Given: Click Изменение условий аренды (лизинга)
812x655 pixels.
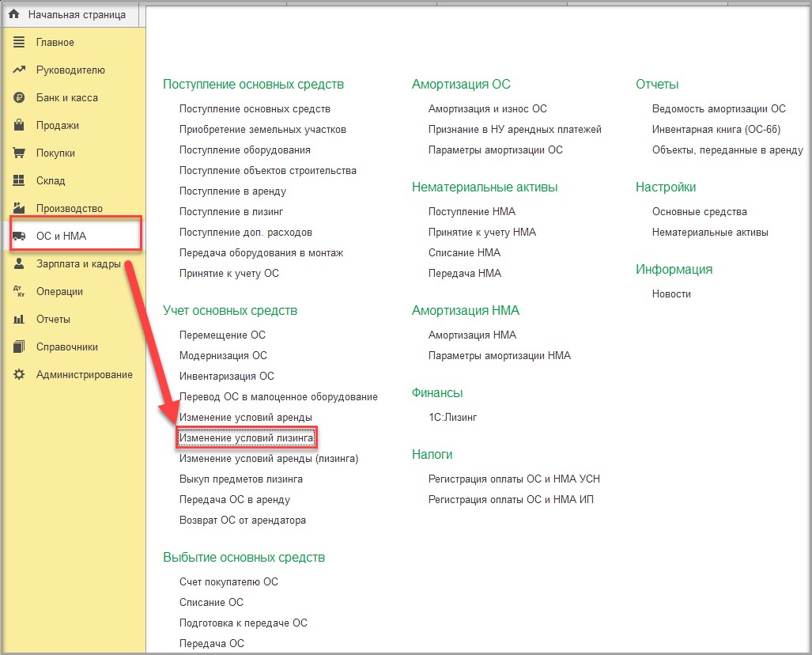Looking at the screenshot, I should tap(269, 459).
